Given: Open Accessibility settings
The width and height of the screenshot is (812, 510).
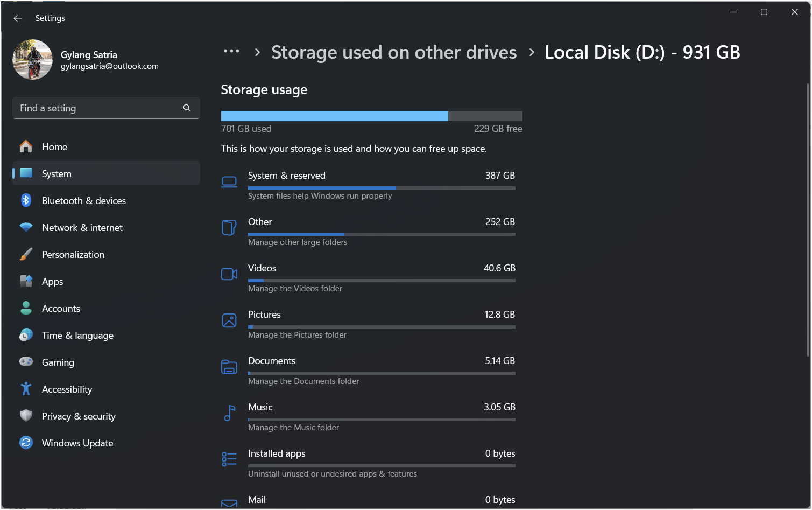Looking at the screenshot, I should click(106, 389).
